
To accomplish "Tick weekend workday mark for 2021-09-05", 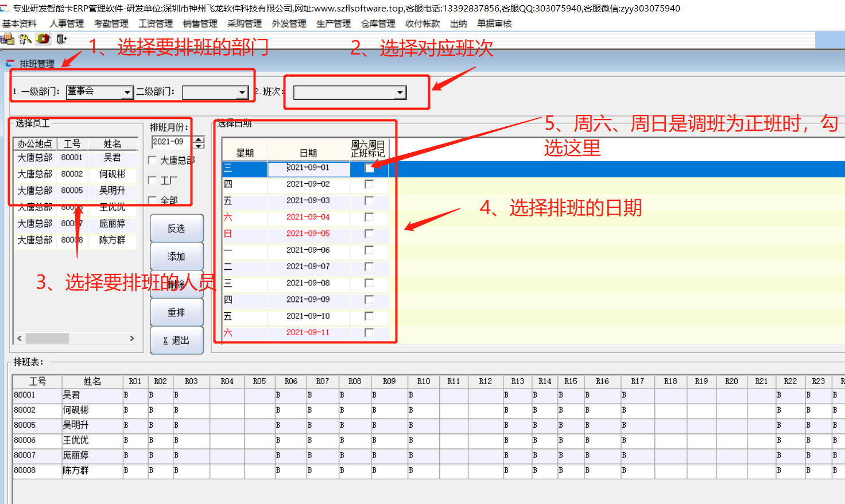I will coord(369,234).
